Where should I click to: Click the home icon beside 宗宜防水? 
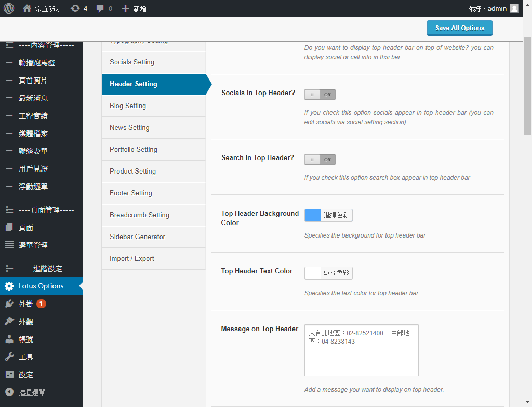pos(27,8)
